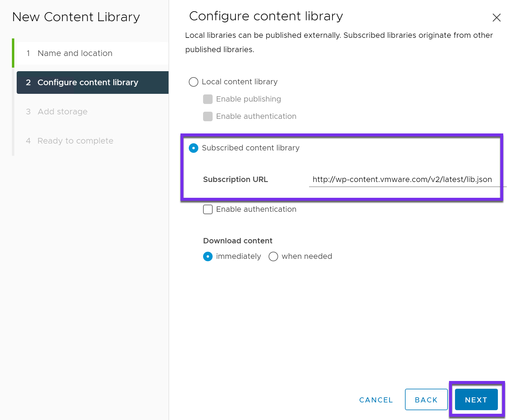508x420 pixels.
Task: Click the step 2 number indicator
Action: pyautogui.click(x=28, y=83)
